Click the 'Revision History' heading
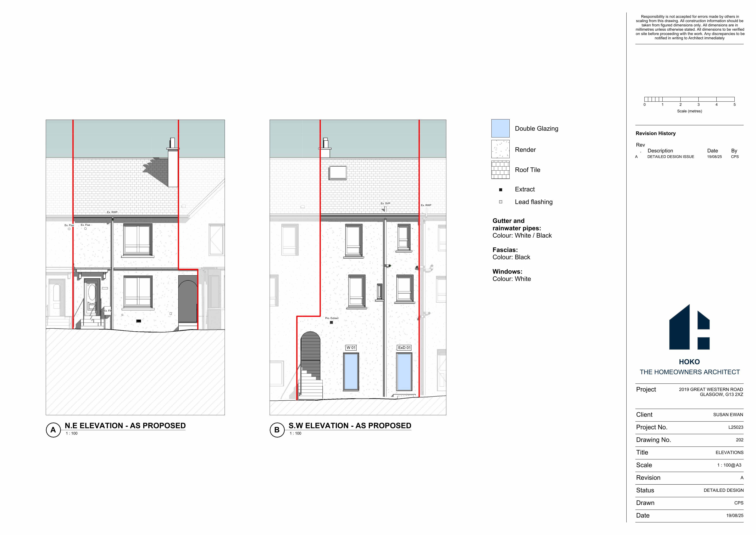Screen dimensions: 756x535 pos(656,133)
